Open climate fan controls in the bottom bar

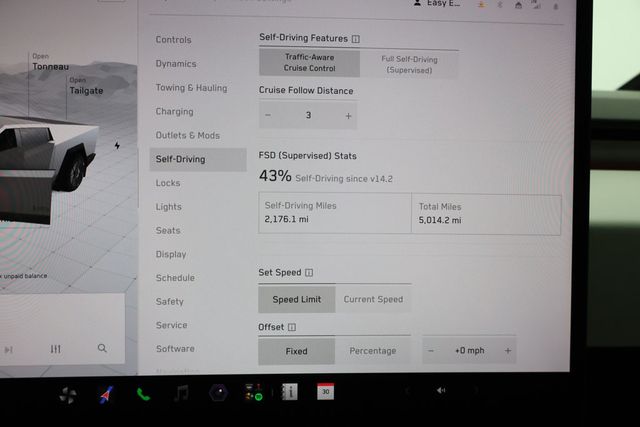[x=67, y=396]
